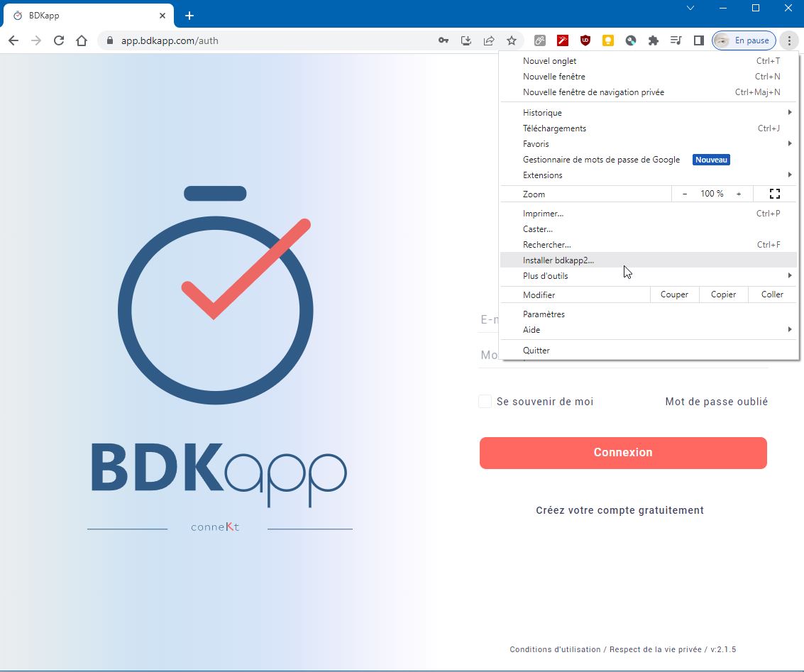
Task: Open the 'En pause' profile button
Action: [744, 40]
